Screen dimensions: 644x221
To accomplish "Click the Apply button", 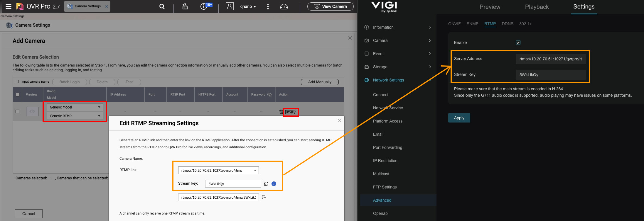I will point(459,118).
